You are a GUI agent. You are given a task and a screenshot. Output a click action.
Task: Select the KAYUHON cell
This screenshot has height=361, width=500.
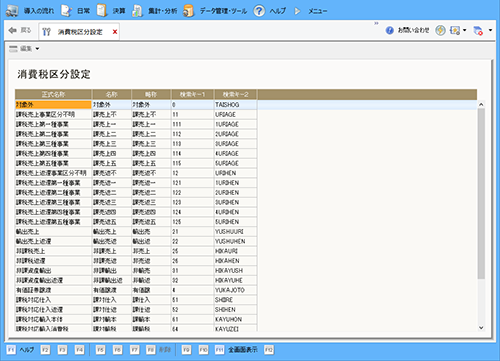(235, 319)
